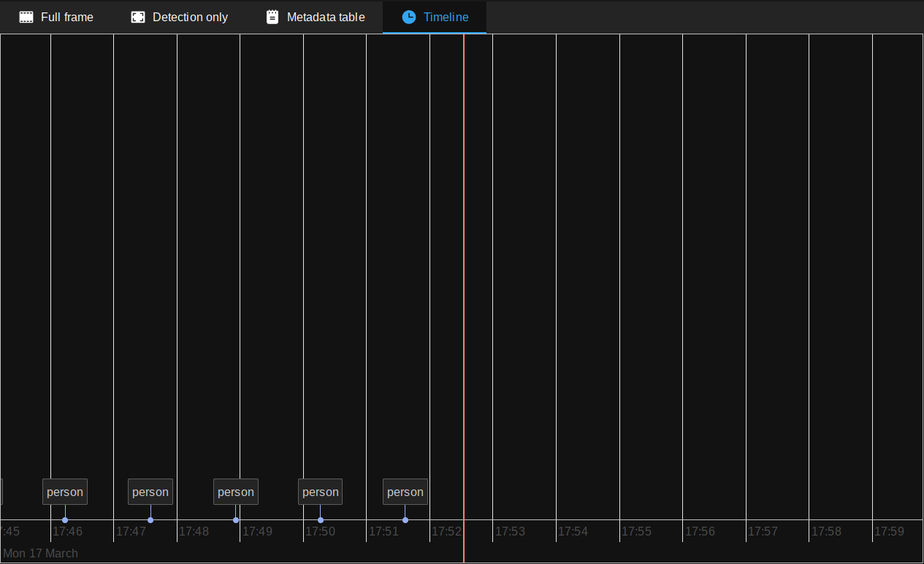The image size is (924, 564).
Task: Click the clipboard icon on Metadata table tab
Action: 272,17
